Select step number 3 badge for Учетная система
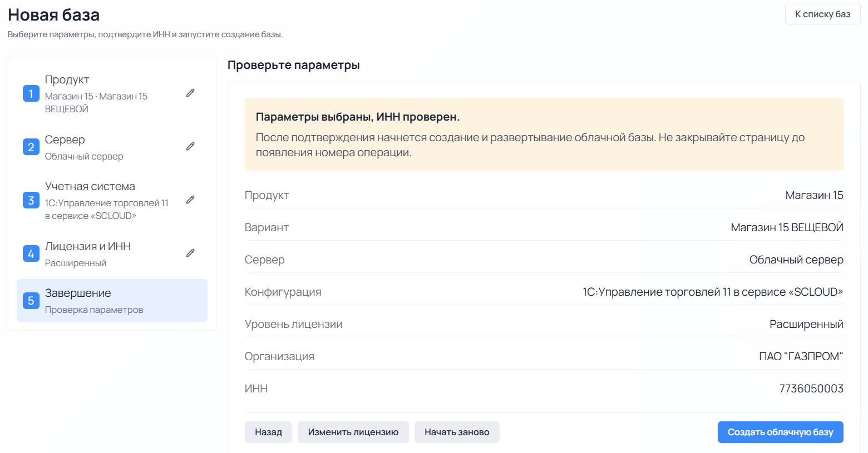Image resolution: width=868 pixels, height=453 pixels. [31, 200]
